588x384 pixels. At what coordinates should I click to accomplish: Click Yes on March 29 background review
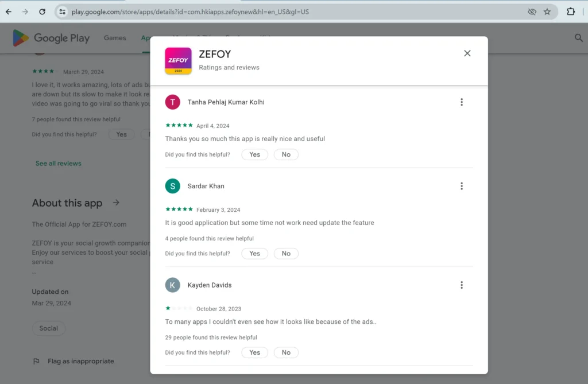pos(122,134)
